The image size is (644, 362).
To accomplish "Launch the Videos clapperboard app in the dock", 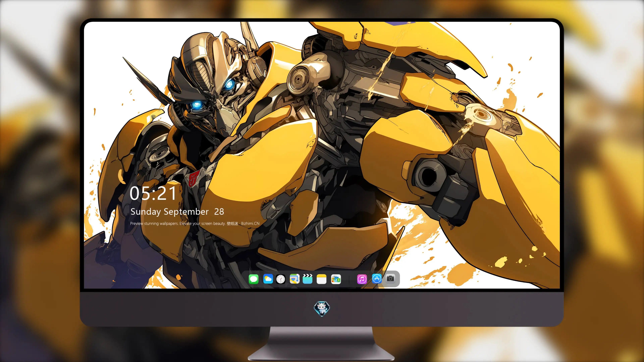I will pos(308,279).
